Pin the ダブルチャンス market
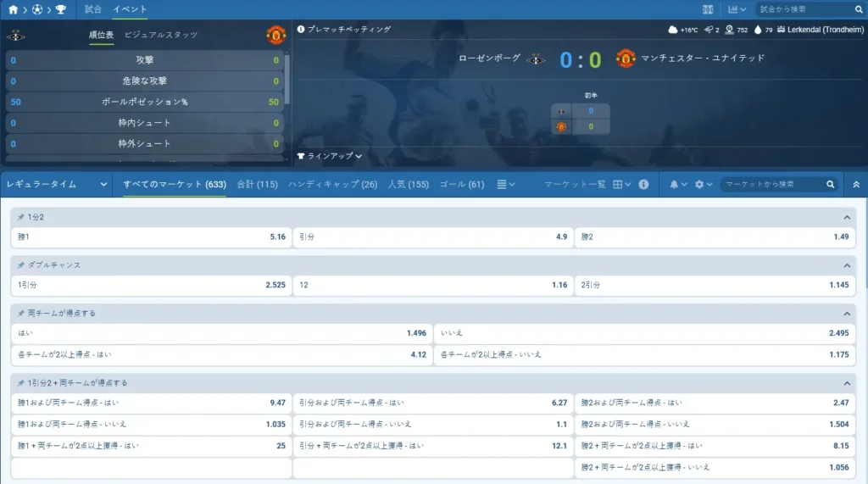 click(x=20, y=265)
